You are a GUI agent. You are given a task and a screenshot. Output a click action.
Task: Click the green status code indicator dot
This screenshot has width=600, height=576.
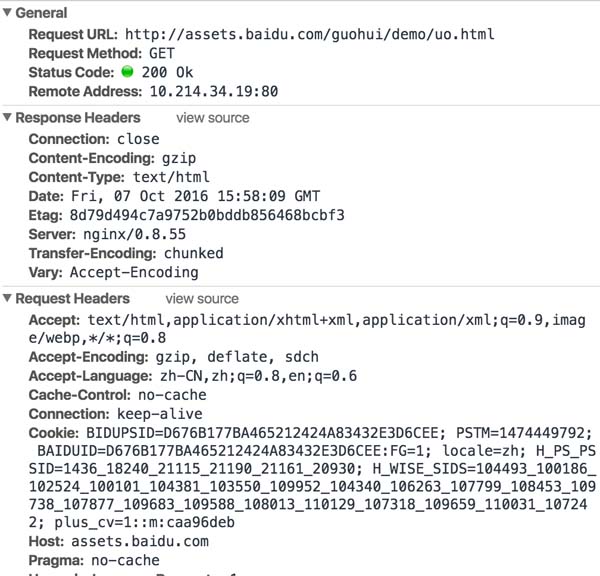[128, 72]
